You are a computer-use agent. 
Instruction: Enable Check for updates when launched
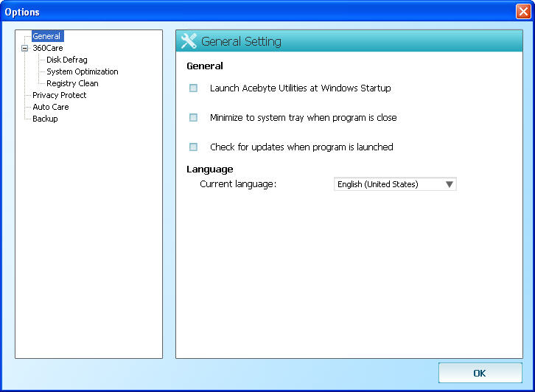coord(193,147)
